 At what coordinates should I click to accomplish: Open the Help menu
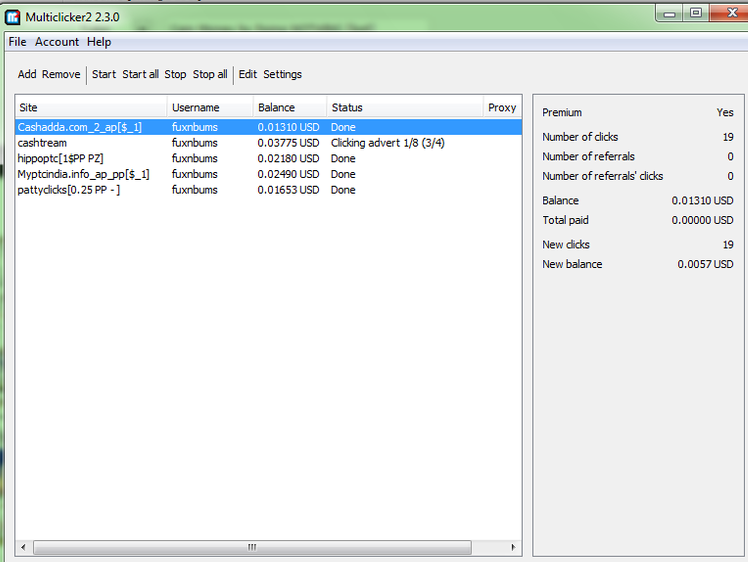(99, 42)
